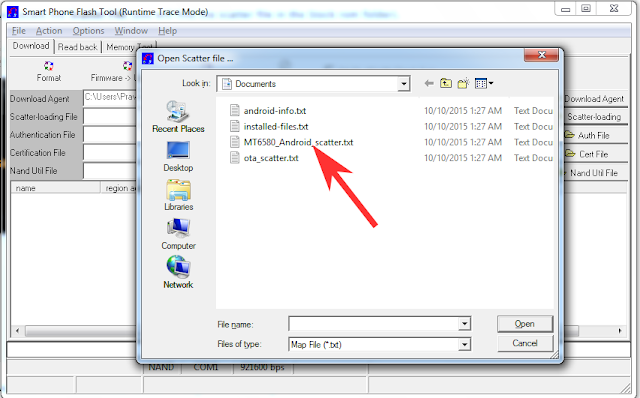Screen dimensions: 640x398
Task: Click the Scatter-loading button at right
Action: [594, 117]
